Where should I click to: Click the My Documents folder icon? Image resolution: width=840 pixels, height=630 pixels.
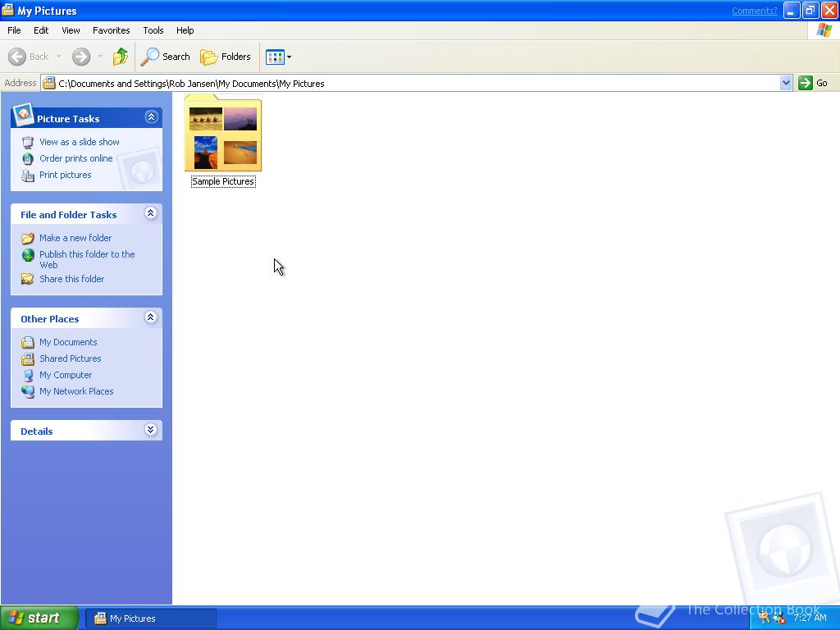click(x=28, y=342)
